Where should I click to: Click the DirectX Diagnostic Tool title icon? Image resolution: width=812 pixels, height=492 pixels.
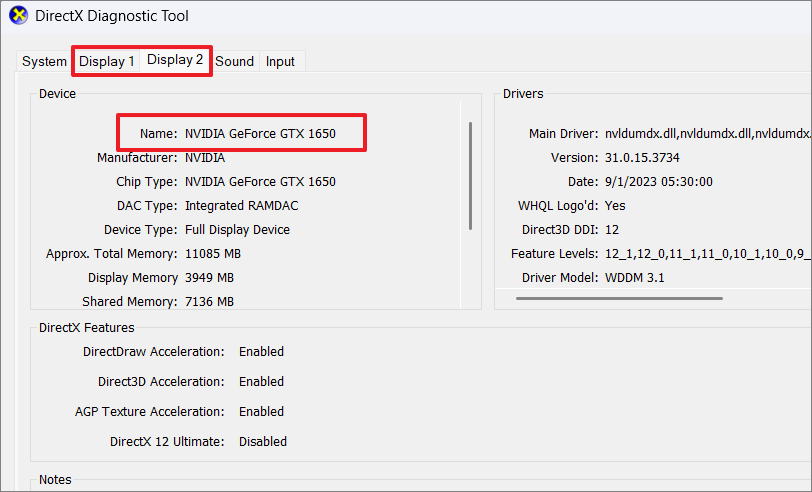click(x=19, y=16)
